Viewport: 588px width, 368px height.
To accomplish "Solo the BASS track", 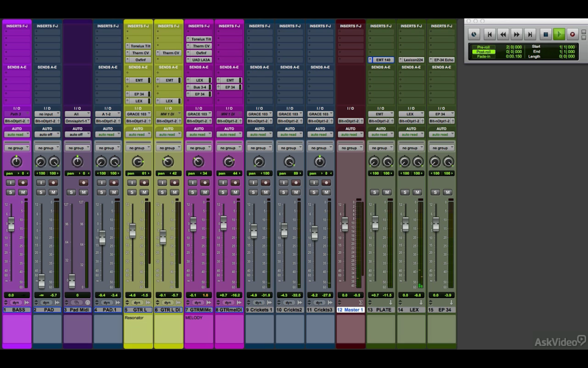I will pyautogui.click(x=11, y=192).
